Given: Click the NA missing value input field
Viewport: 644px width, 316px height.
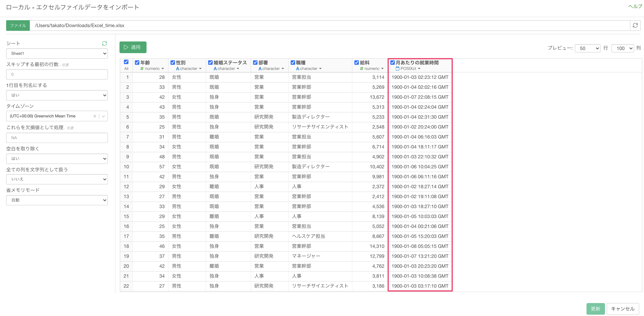Looking at the screenshot, I should pos(57,138).
